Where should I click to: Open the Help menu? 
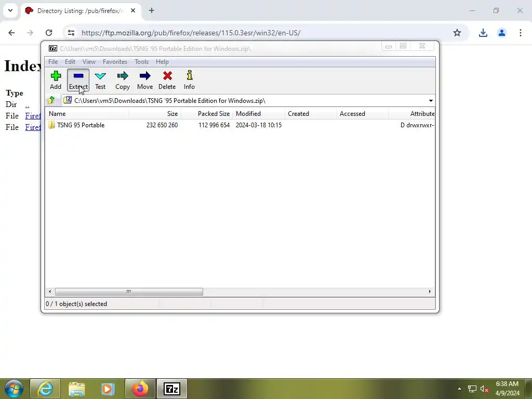tap(162, 62)
